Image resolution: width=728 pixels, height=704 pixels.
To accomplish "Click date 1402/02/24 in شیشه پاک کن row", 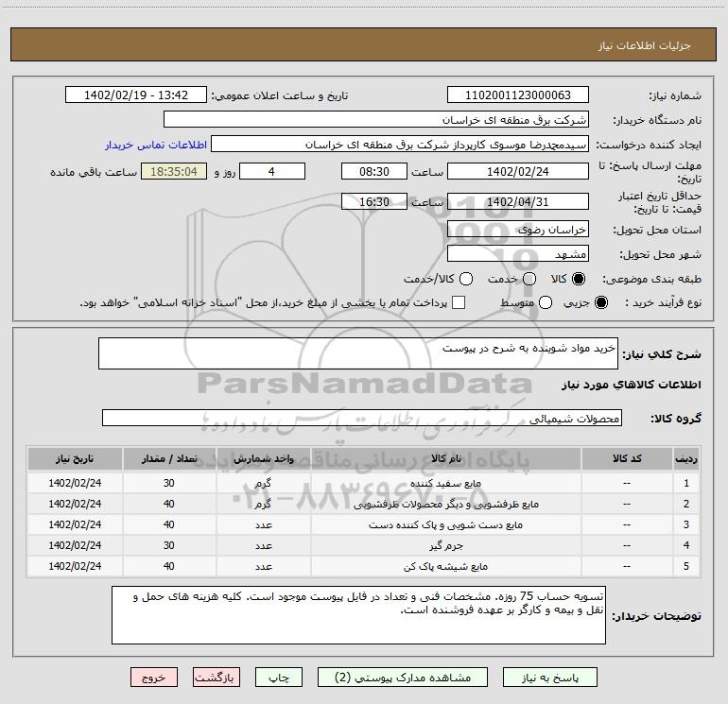I will click(x=75, y=566).
